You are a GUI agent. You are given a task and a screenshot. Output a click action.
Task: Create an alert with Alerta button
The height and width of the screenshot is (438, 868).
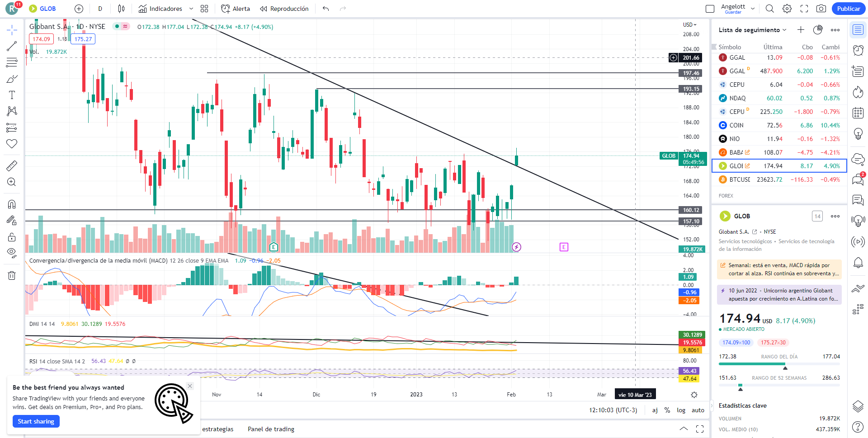[x=236, y=9]
